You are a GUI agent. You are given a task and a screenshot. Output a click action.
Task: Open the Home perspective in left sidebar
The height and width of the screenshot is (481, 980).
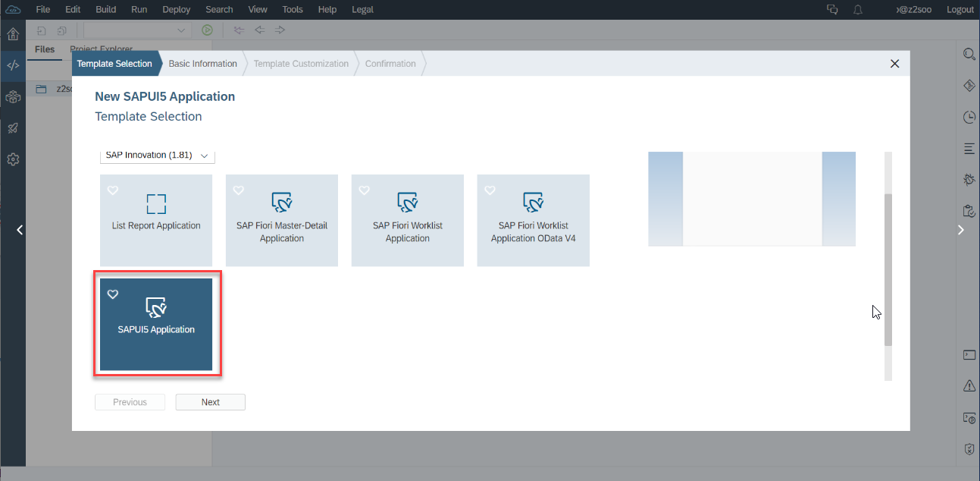tap(12, 33)
